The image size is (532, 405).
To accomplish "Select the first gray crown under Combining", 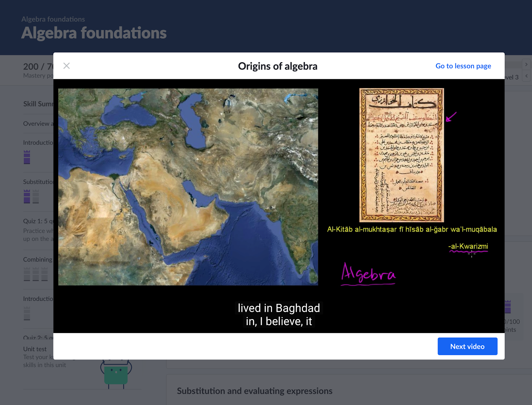I will [27, 274].
